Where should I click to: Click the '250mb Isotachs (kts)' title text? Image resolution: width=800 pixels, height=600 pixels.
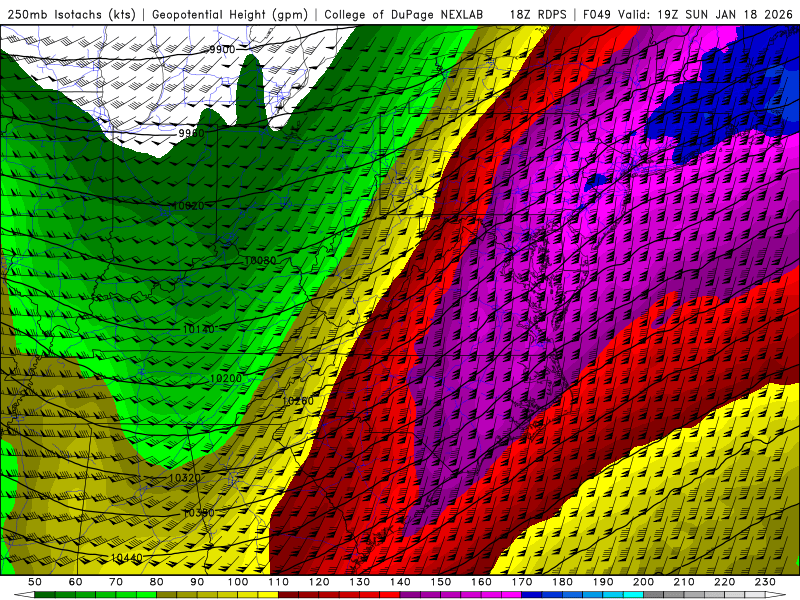pos(71,14)
